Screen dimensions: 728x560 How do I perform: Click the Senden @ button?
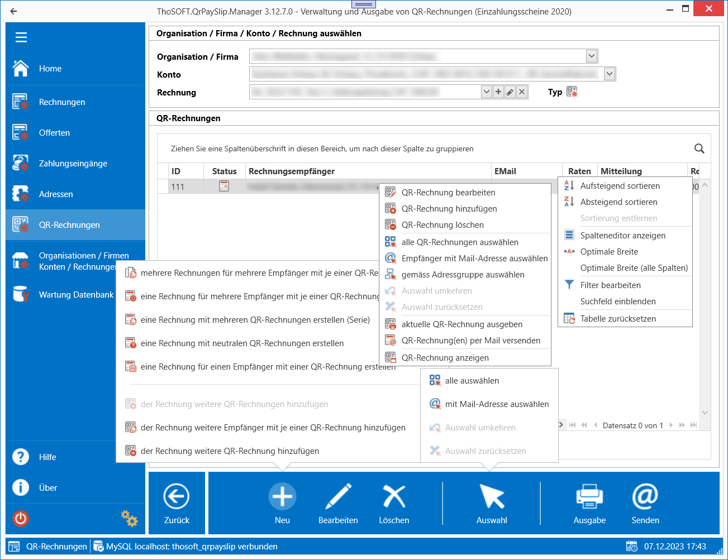(x=645, y=503)
